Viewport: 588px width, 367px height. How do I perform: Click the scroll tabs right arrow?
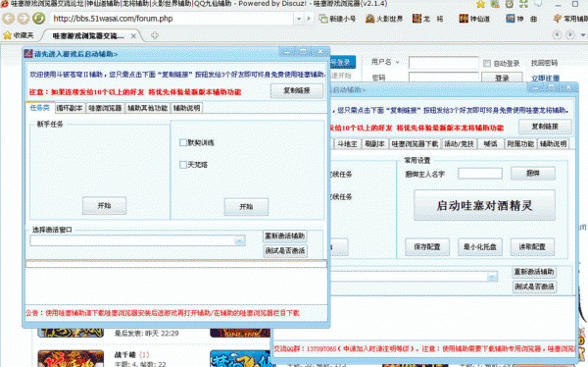coord(570,35)
